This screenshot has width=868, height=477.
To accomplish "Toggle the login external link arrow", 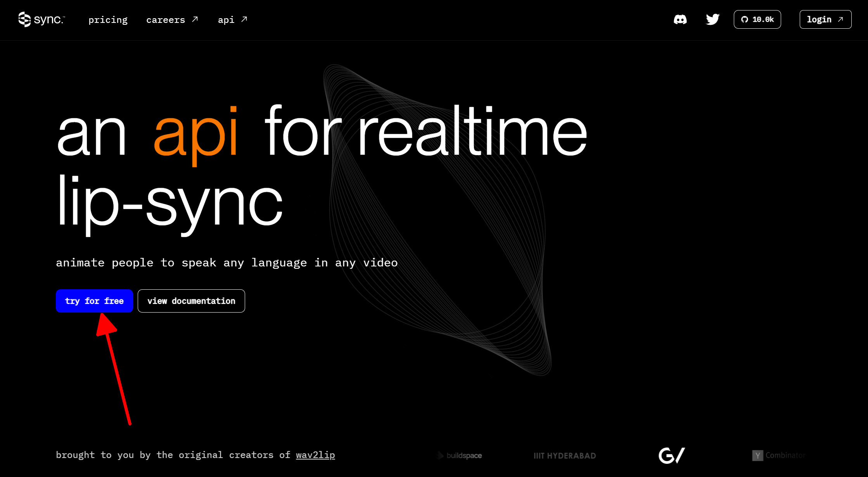I will point(840,19).
